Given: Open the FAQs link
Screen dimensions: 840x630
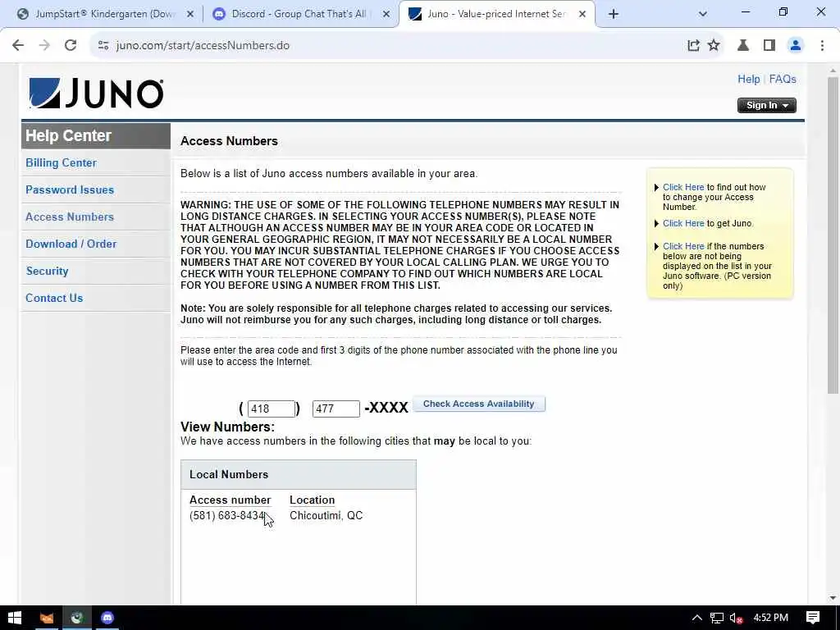Looking at the screenshot, I should [x=783, y=80].
